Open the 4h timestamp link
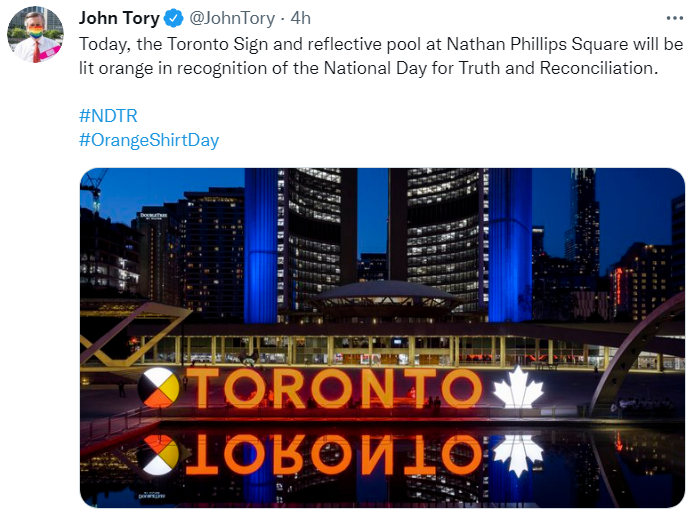This screenshot has width=691, height=514. [x=301, y=19]
